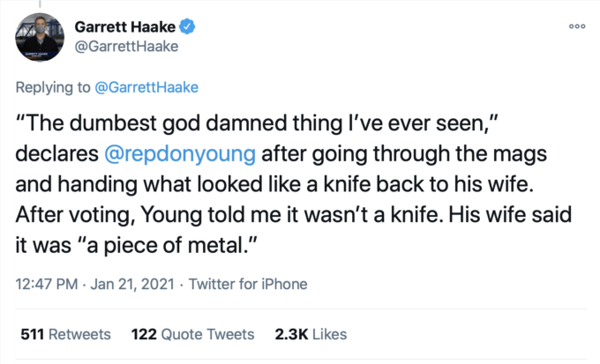
Task: Open the @GarrettHaake handle below the name
Action: pos(132,47)
